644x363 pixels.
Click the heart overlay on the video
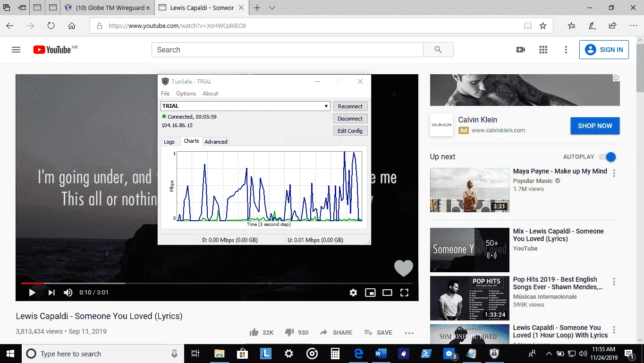[404, 268]
